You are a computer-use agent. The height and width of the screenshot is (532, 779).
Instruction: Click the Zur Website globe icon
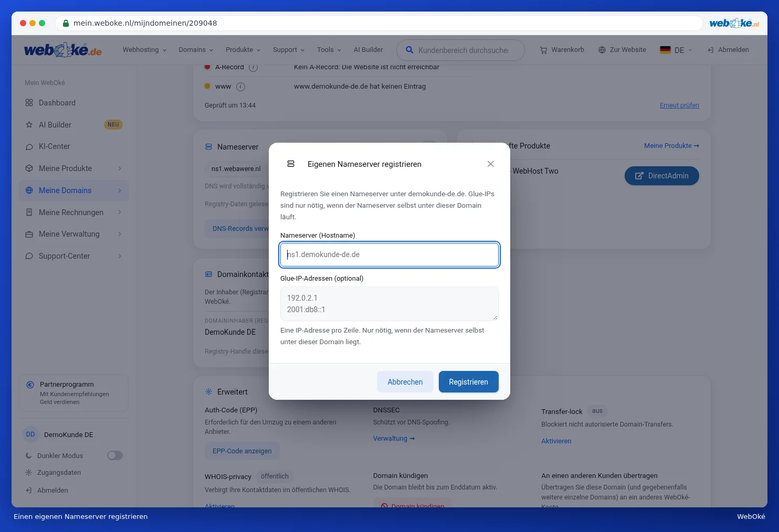pyautogui.click(x=602, y=50)
